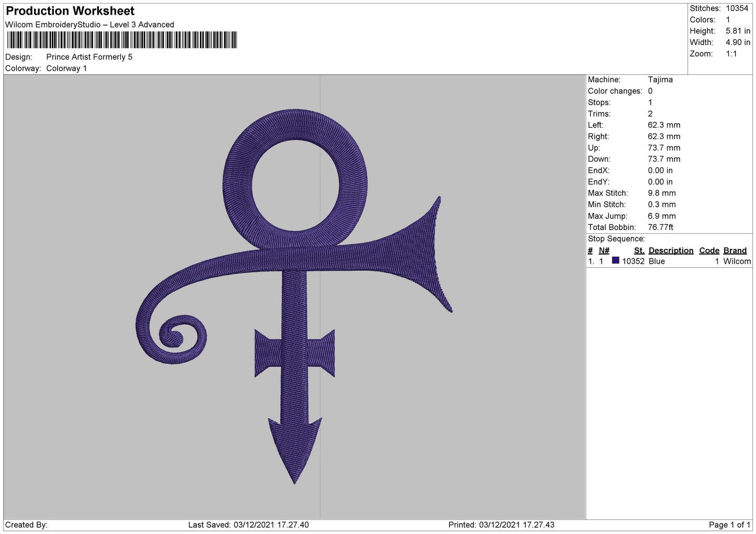Click the barcode under the header

pyautogui.click(x=122, y=40)
